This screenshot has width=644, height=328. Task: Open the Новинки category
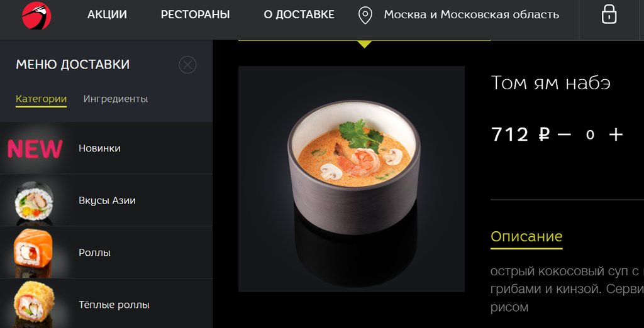(99, 148)
